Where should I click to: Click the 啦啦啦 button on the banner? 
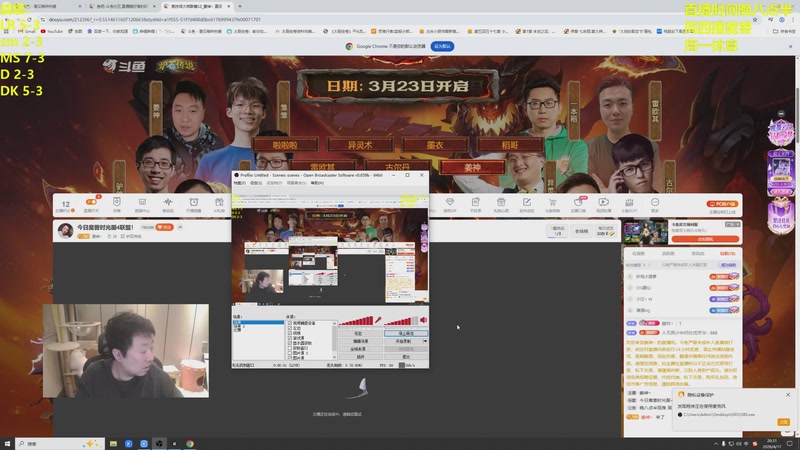click(285, 145)
